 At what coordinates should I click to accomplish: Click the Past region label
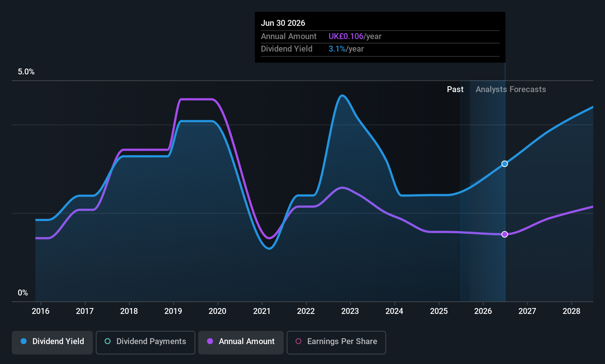(455, 89)
